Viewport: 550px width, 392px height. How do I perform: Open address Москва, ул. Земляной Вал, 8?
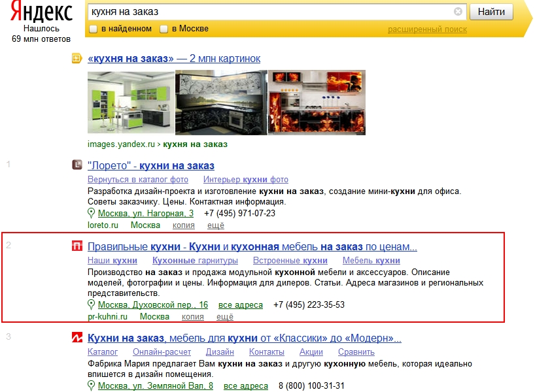pyautogui.click(x=156, y=385)
